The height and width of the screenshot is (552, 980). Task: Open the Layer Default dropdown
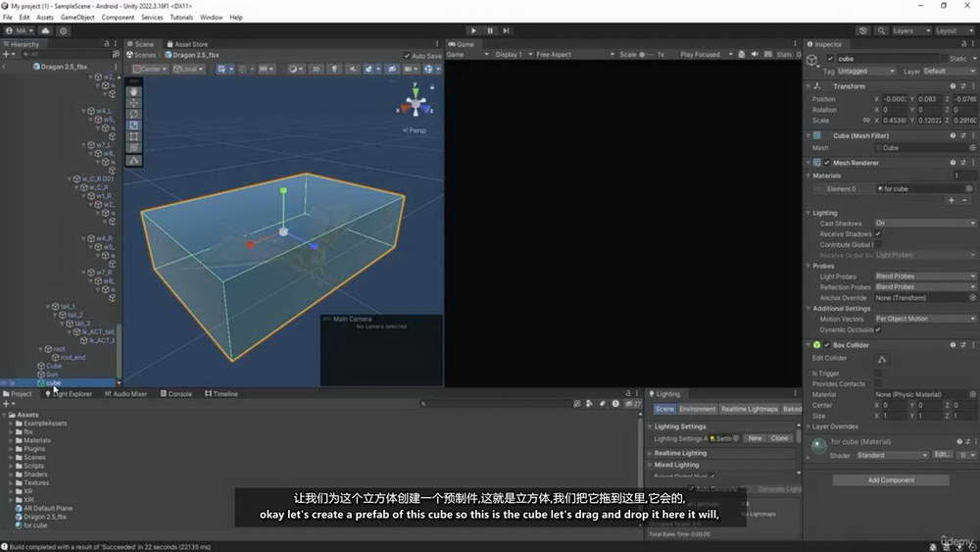tap(949, 72)
